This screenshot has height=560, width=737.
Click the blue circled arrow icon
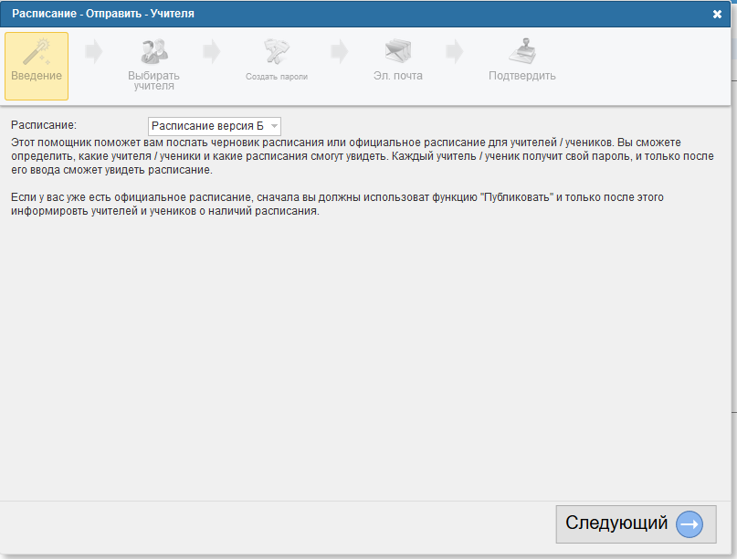pos(690,524)
